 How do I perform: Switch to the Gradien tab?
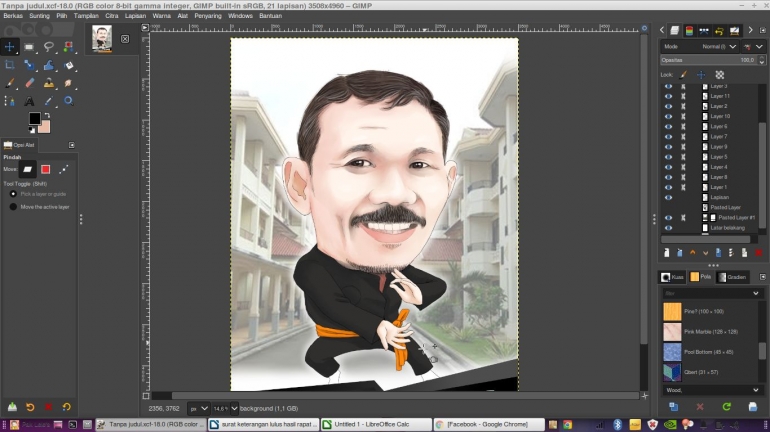pyautogui.click(x=732, y=277)
